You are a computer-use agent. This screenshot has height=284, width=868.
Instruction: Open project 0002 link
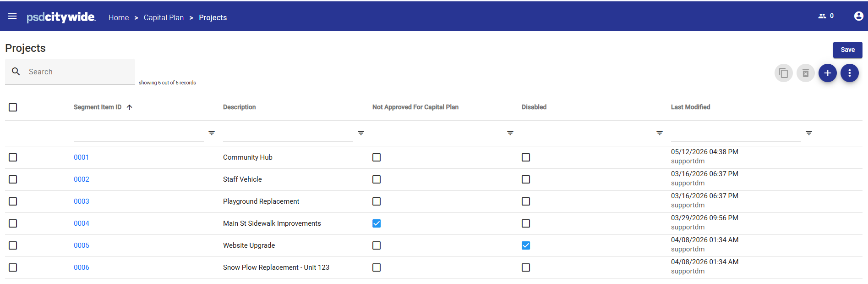(82, 179)
